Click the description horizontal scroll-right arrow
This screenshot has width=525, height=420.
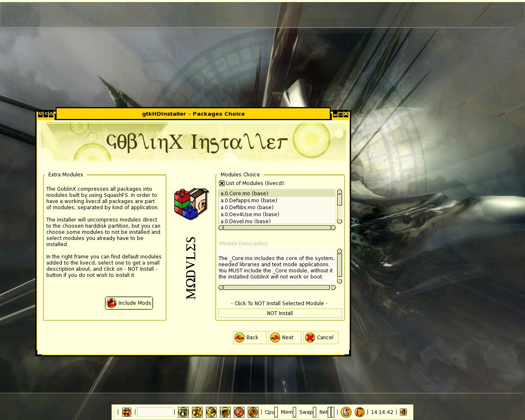tap(333, 288)
